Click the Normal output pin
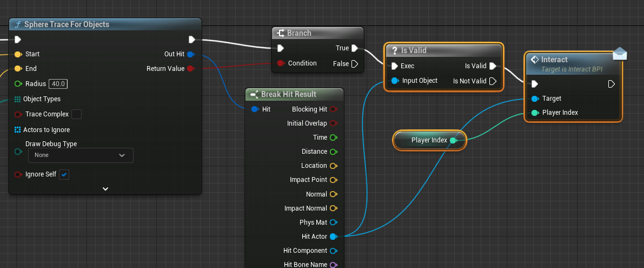 point(334,194)
